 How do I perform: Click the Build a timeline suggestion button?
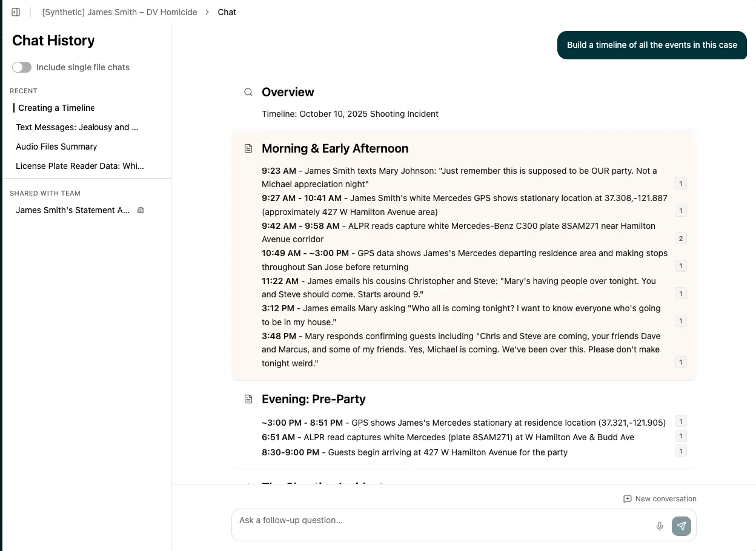652,45
